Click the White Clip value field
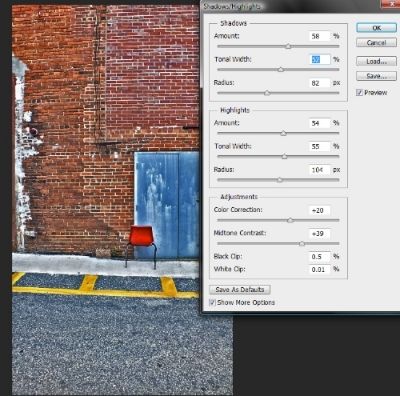This screenshot has width=400, height=396. coord(319,269)
